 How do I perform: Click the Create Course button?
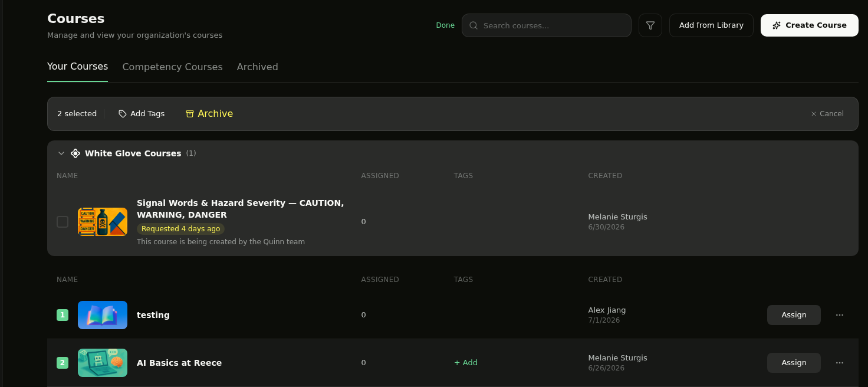tap(809, 25)
